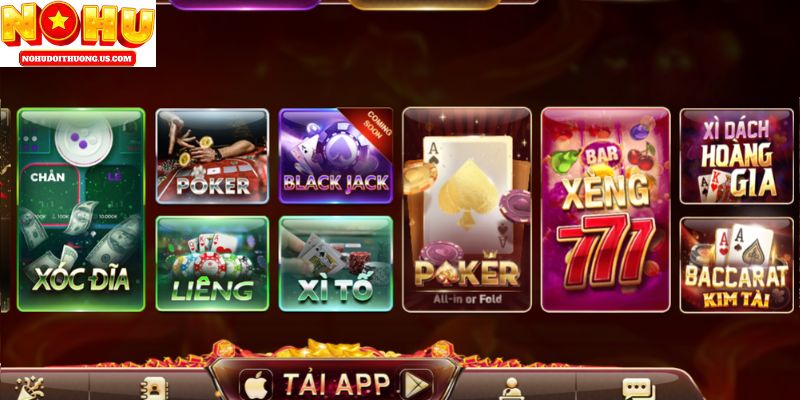Launch the Poker table game tile
The width and height of the screenshot is (800, 400).
pyautogui.click(x=212, y=156)
